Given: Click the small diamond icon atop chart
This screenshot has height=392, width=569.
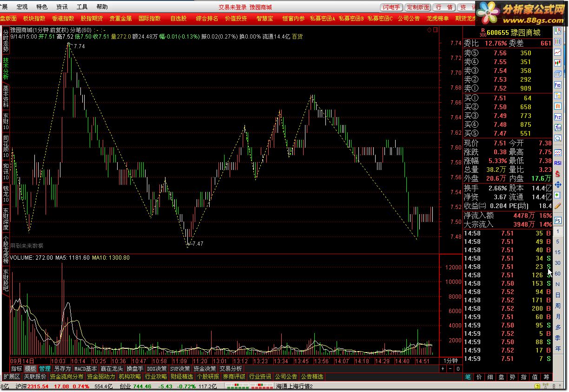Looking at the screenshot, I should pos(429,30).
